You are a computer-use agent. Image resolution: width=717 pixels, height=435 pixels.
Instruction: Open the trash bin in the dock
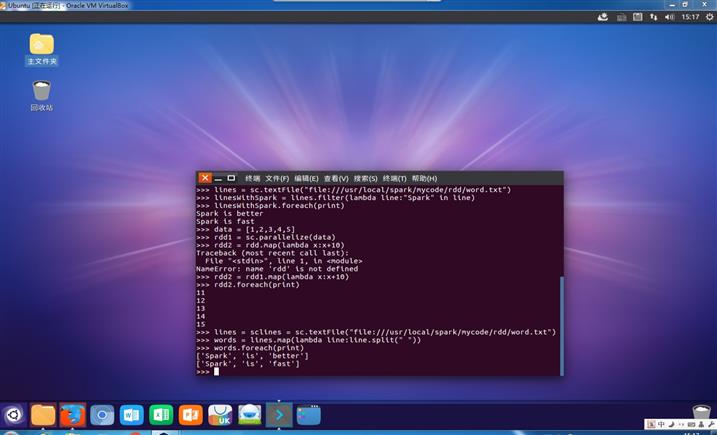pyautogui.click(x=701, y=413)
